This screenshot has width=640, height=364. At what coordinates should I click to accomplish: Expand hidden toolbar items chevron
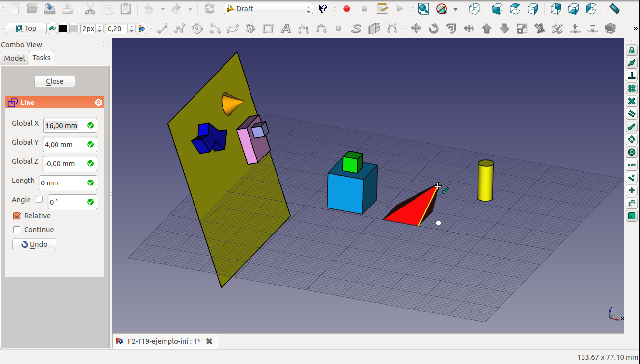point(636,29)
